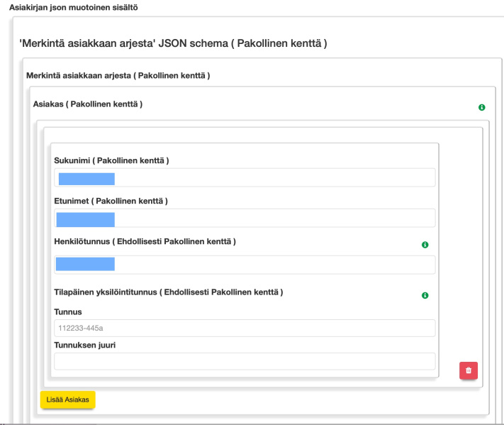Click the 'Merkintä asiakkaan arjesta ( Pakollinen kenttä )' label

coord(118,76)
